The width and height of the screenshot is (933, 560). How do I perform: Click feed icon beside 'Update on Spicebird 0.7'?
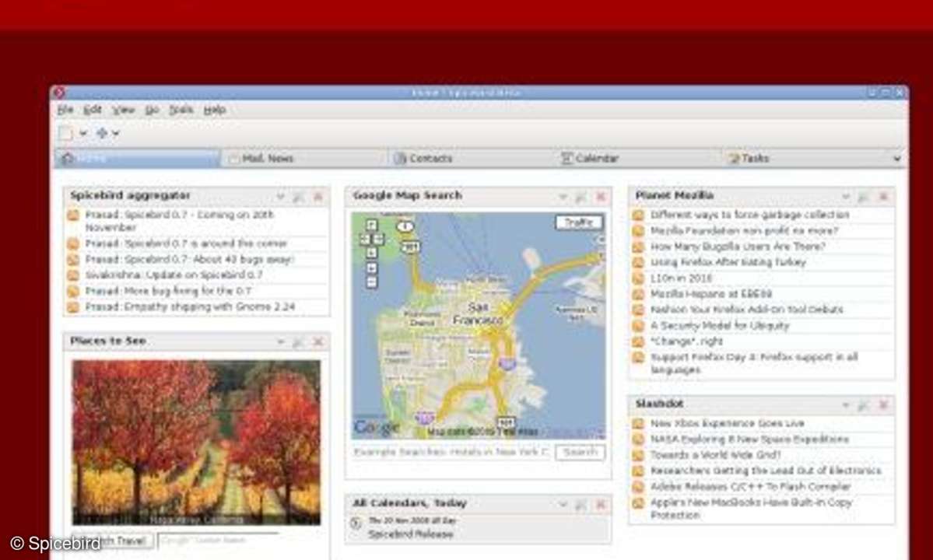pyautogui.click(x=73, y=275)
